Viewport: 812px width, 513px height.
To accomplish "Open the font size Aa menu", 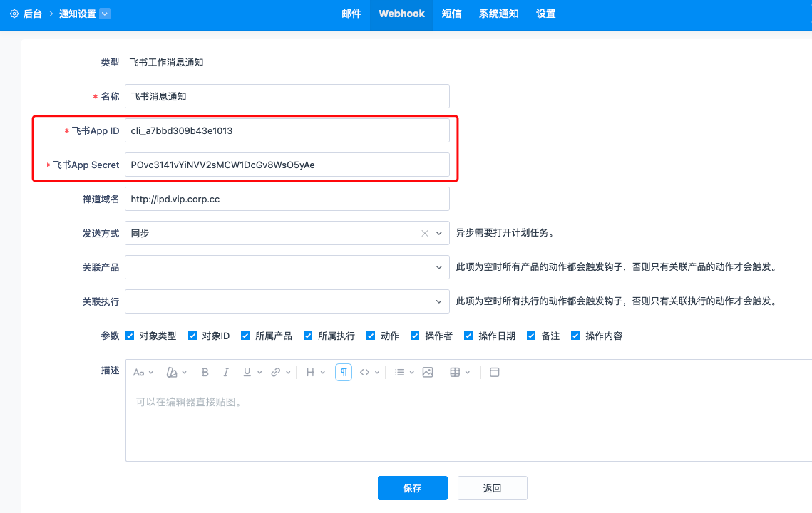I will [x=143, y=372].
